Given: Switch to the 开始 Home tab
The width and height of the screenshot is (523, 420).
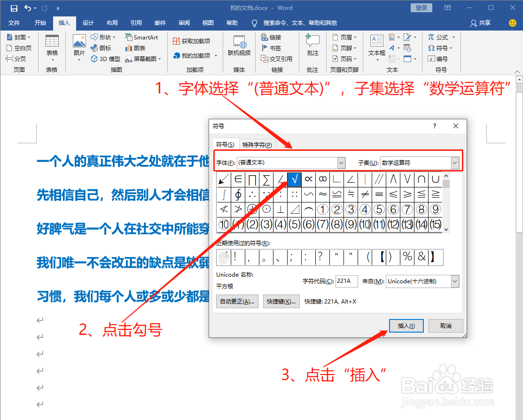Looking at the screenshot, I should tap(40, 23).
